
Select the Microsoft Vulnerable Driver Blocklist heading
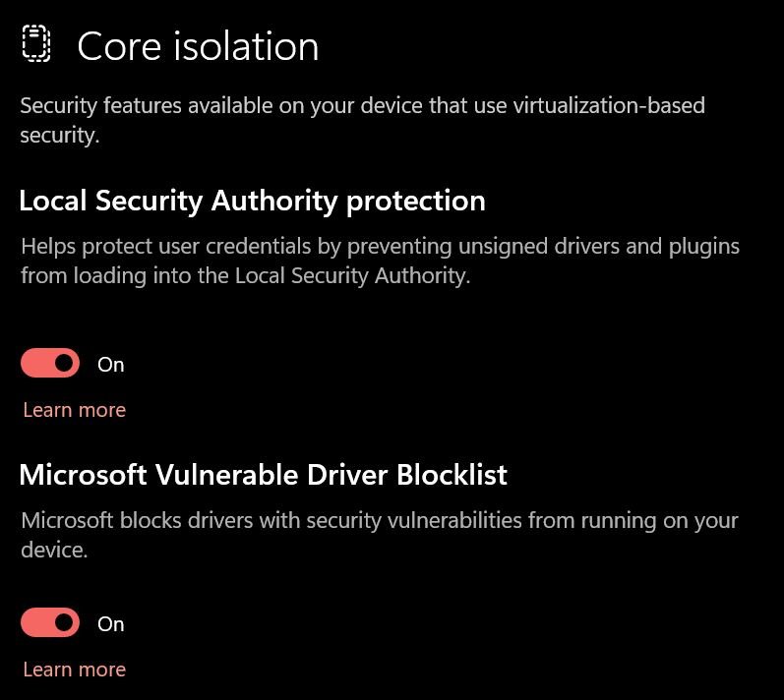click(x=264, y=475)
